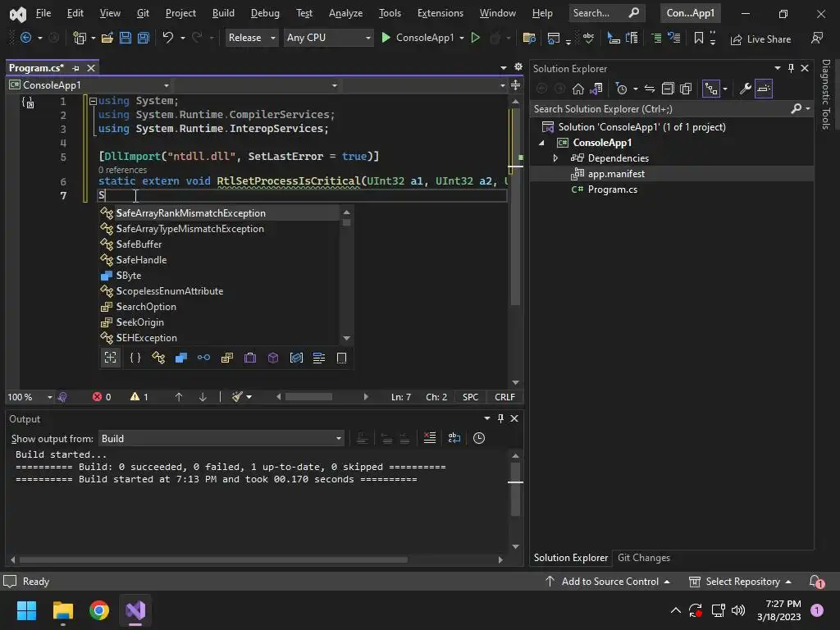Open Select Repository menu
This screenshot has height=630, width=840.
click(x=741, y=582)
